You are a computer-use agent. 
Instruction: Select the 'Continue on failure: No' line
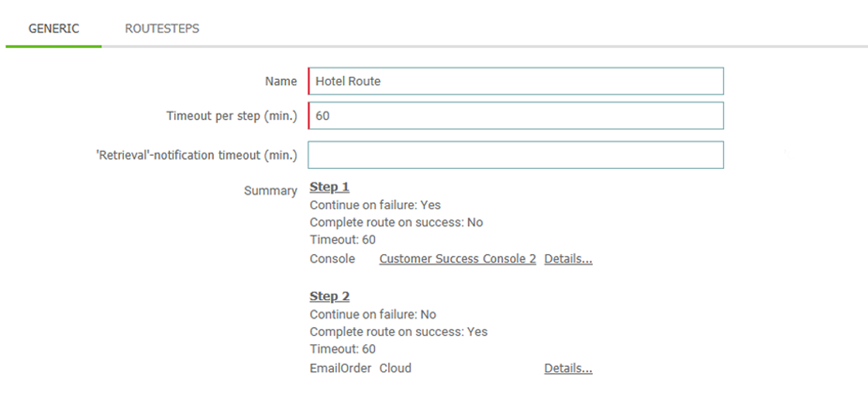click(x=373, y=315)
